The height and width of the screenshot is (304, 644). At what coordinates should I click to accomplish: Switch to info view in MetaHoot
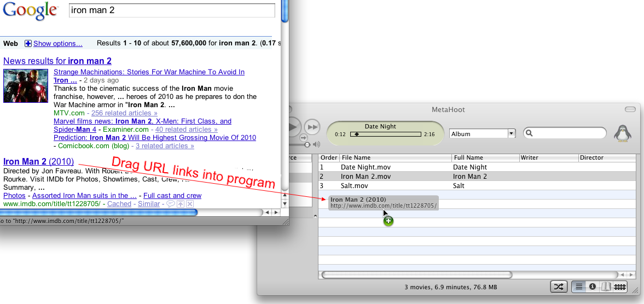click(x=592, y=287)
